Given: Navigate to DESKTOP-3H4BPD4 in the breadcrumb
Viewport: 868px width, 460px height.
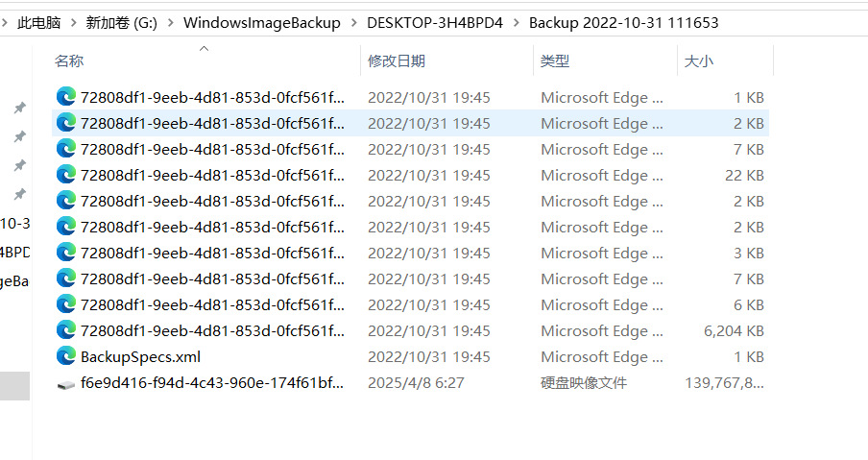Looking at the screenshot, I should click(x=434, y=22).
